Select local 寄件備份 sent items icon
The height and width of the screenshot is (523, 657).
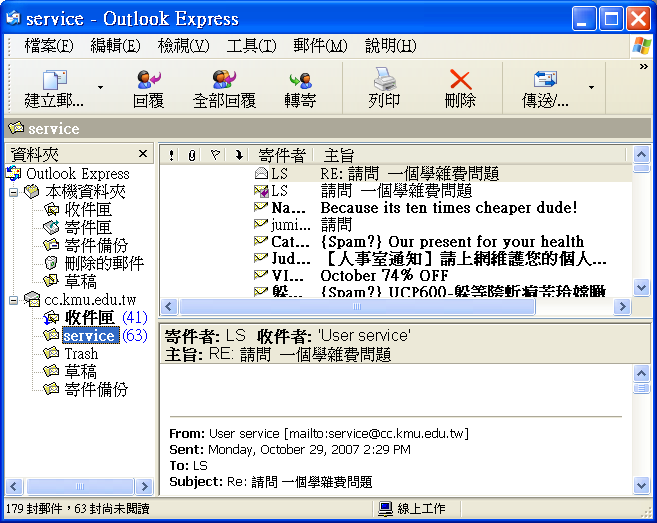coord(51,245)
